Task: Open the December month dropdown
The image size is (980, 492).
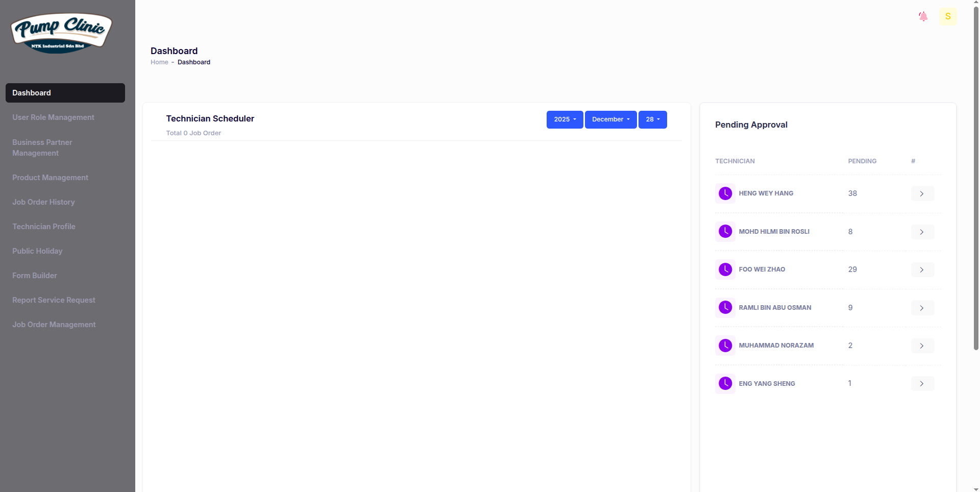Action: point(610,119)
